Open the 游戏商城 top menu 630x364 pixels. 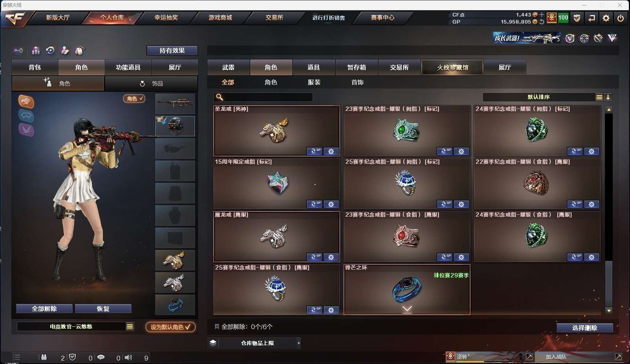pos(220,18)
